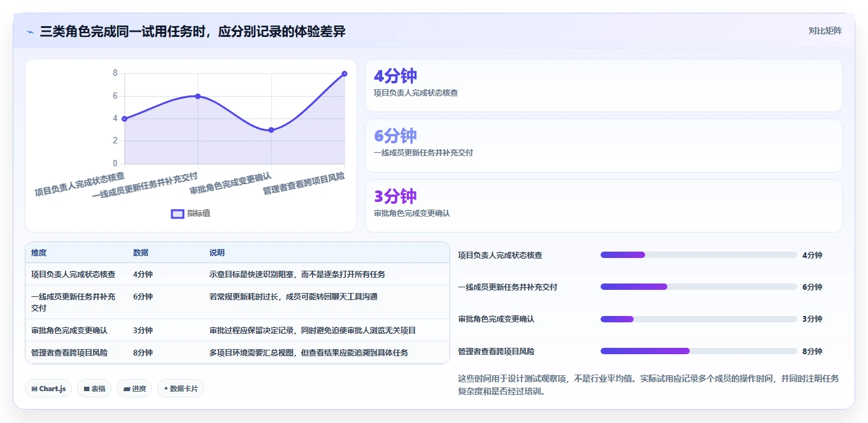This screenshot has height=423, width=868.
Task: Click table cell 一线成员更新任务并补充交付
Action: click(x=73, y=302)
